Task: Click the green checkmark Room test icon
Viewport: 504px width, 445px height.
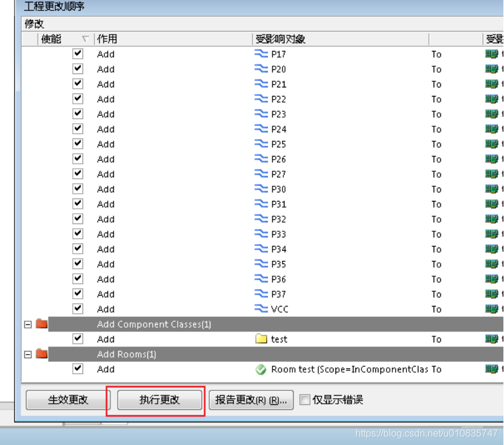Action: coord(261,369)
